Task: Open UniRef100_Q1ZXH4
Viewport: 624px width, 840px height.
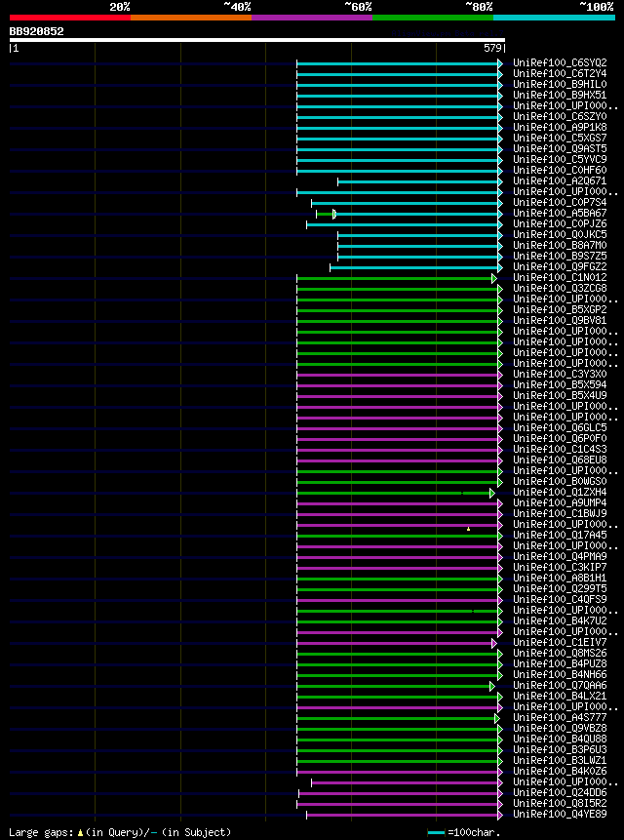Action: coord(560,493)
